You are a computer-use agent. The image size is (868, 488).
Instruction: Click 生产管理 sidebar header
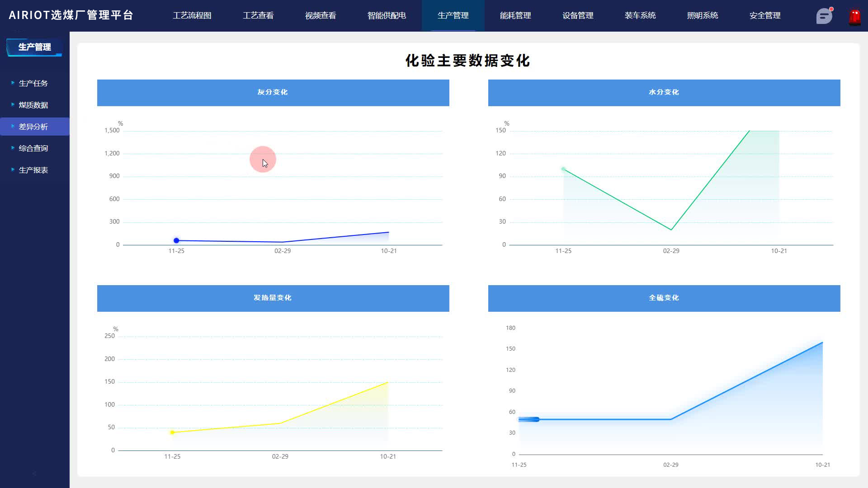coord(34,47)
